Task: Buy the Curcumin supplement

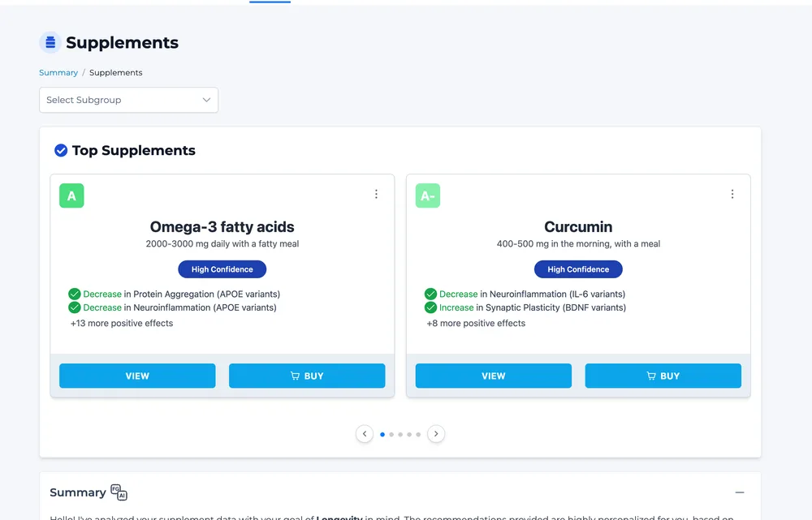Action: [x=663, y=376]
